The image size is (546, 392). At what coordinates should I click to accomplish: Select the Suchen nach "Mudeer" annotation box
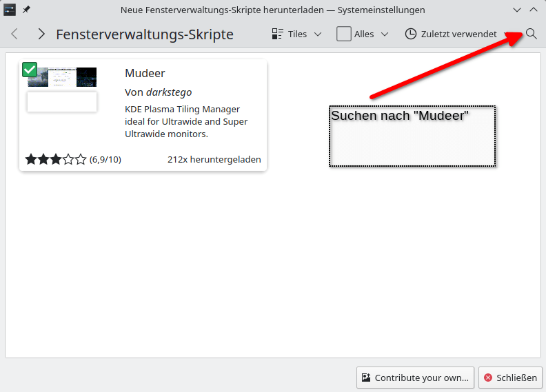coord(412,136)
